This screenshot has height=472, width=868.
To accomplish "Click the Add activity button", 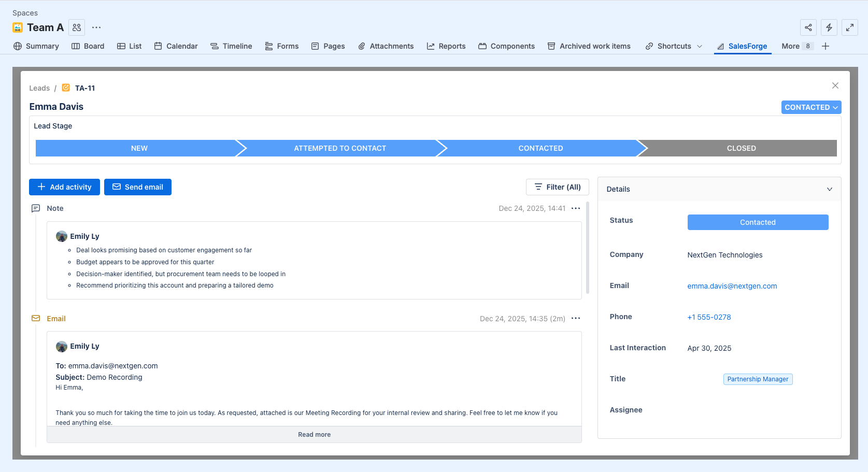I will (64, 187).
